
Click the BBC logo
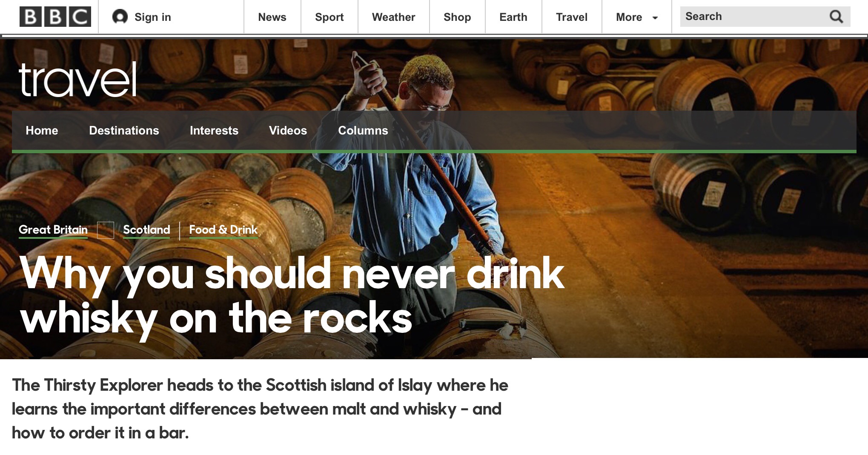click(x=55, y=17)
